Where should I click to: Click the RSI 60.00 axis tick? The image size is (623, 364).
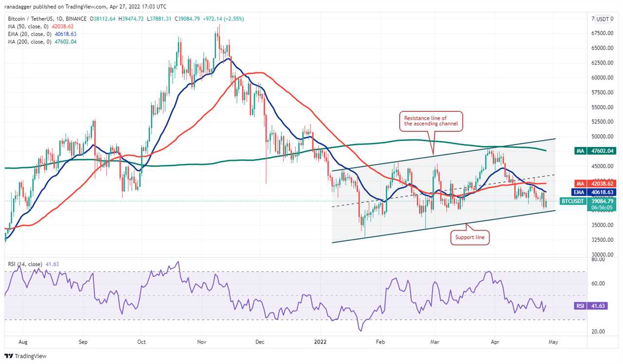click(598, 284)
